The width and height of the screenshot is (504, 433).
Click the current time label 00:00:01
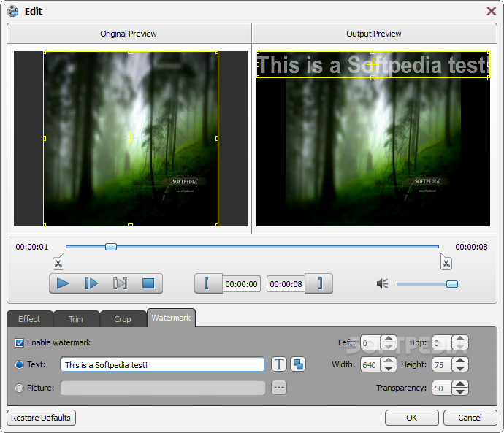point(32,247)
